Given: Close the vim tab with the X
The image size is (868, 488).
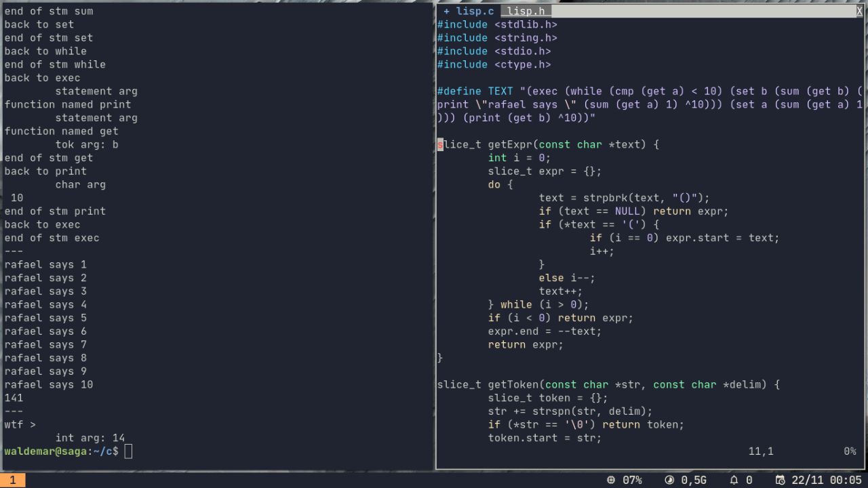Looking at the screenshot, I should (x=860, y=11).
